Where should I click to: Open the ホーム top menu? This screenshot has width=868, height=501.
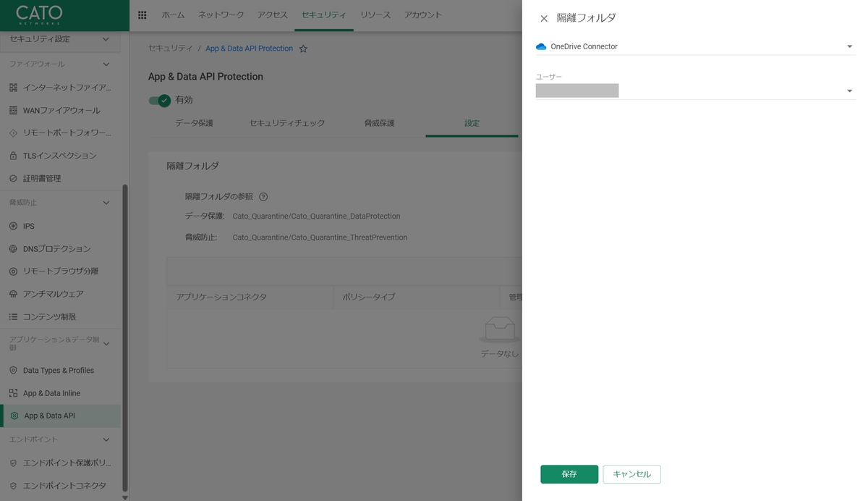pos(173,15)
